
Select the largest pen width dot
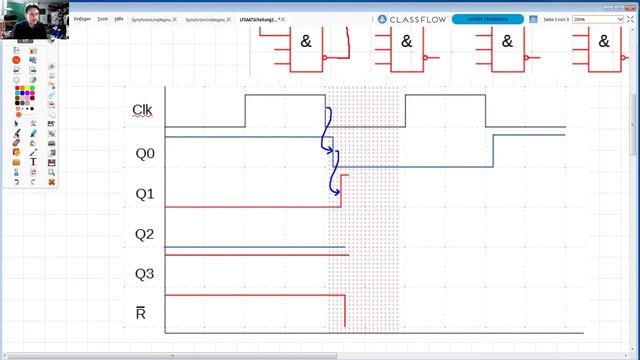point(32,109)
